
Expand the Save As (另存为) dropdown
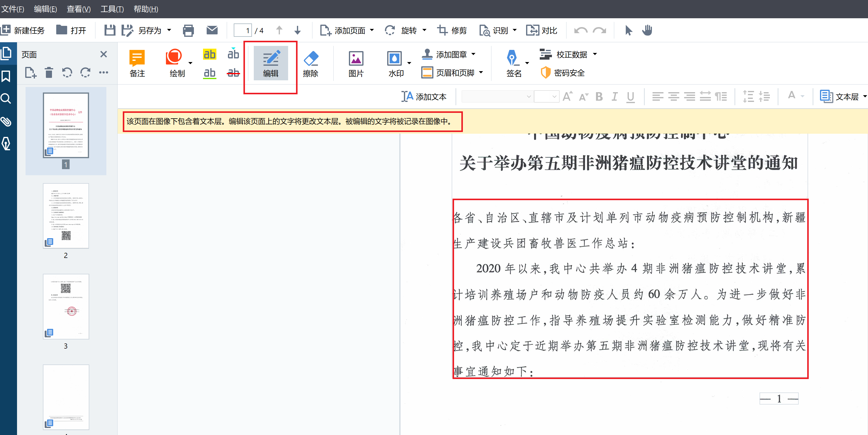(169, 30)
